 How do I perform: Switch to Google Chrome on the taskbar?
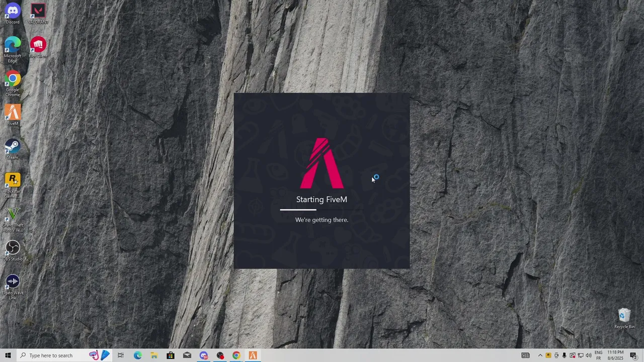pyautogui.click(x=236, y=355)
